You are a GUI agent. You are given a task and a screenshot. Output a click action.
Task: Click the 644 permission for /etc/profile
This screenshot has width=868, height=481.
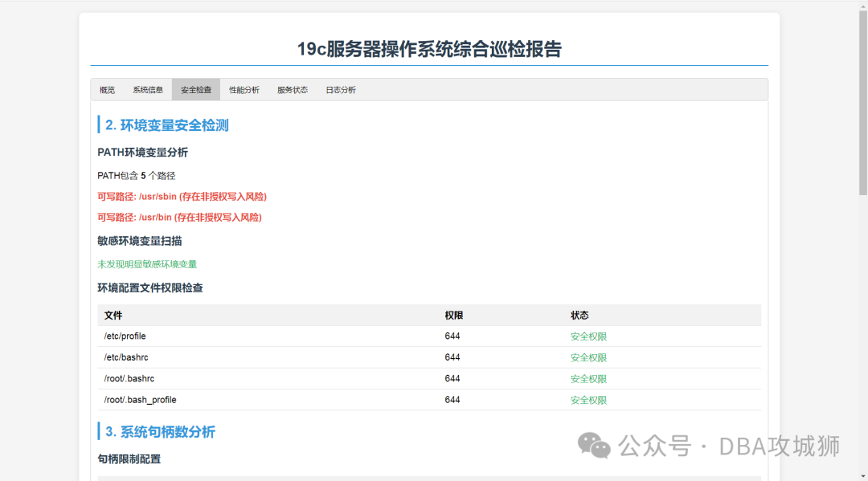(x=452, y=336)
